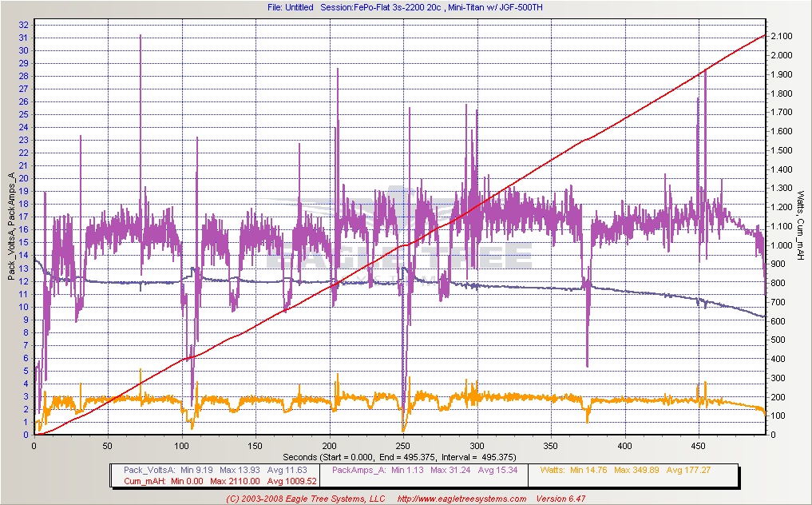
Task: Click the 31 value on left axis
Action: (24, 38)
